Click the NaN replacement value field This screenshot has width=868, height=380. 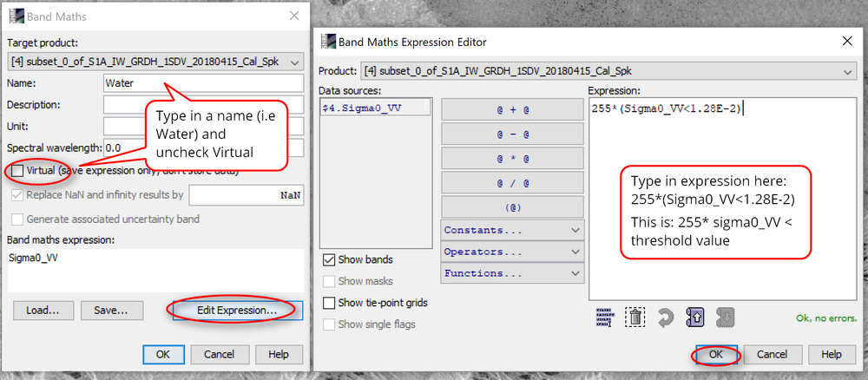coord(247,195)
